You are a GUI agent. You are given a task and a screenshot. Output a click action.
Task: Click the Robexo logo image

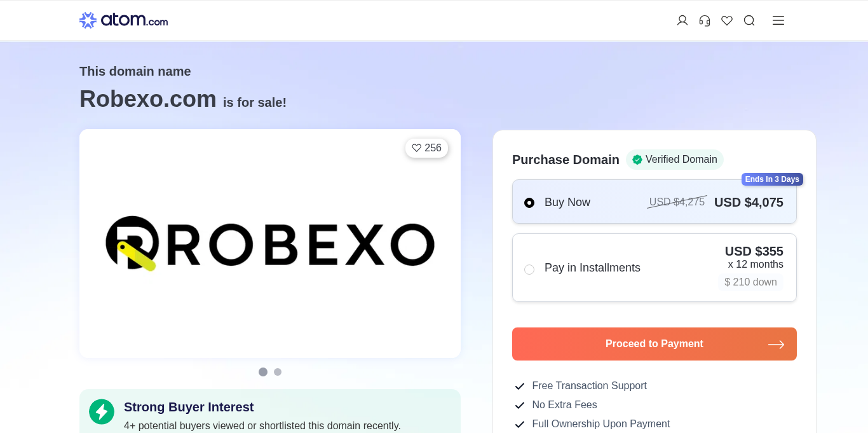(270, 244)
